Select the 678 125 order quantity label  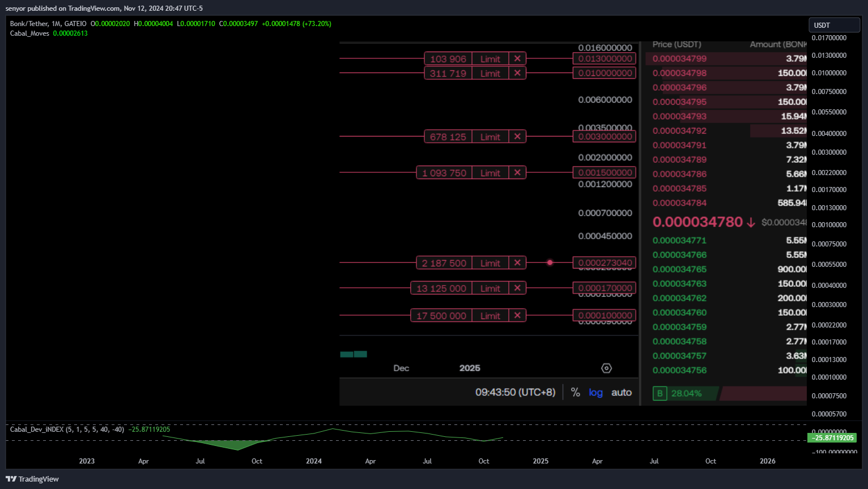[448, 137]
